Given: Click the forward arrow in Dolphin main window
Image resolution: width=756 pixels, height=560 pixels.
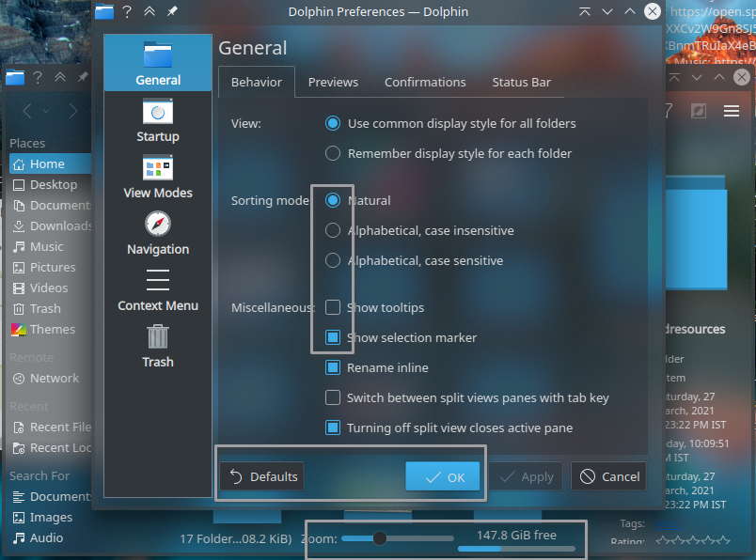Looking at the screenshot, I should pos(72,111).
